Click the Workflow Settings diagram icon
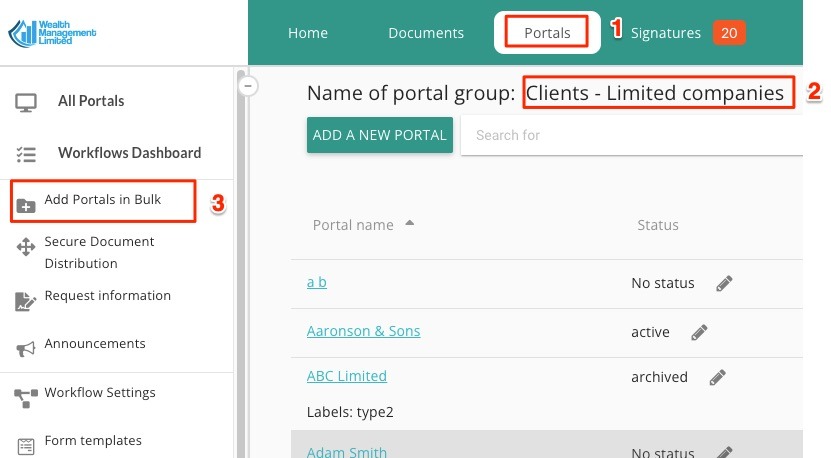This screenshot has width=831, height=458. point(27,397)
